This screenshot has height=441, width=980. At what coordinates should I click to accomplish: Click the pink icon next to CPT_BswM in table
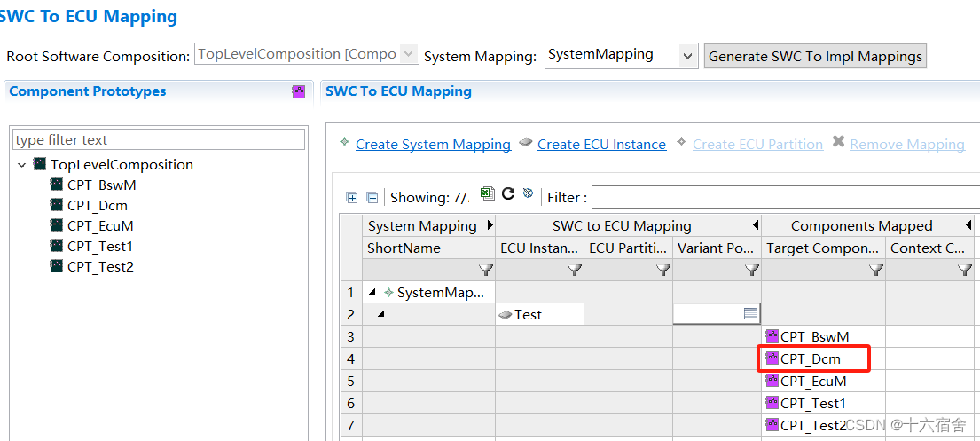pos(772,336)
